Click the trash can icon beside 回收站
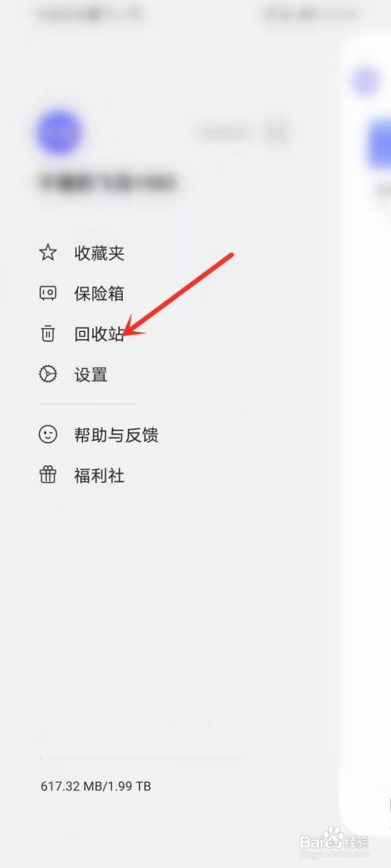This screenshot has height=868, width=391. (48, 334)
